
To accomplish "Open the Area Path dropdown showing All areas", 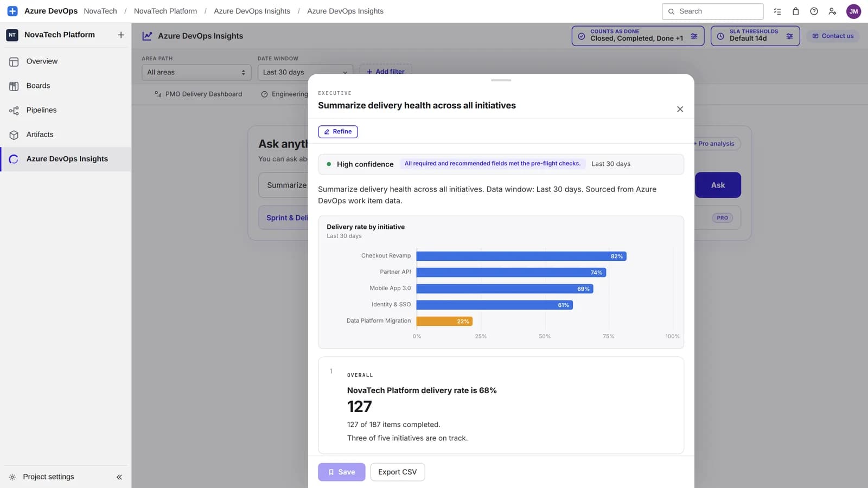I will (196, 72).
